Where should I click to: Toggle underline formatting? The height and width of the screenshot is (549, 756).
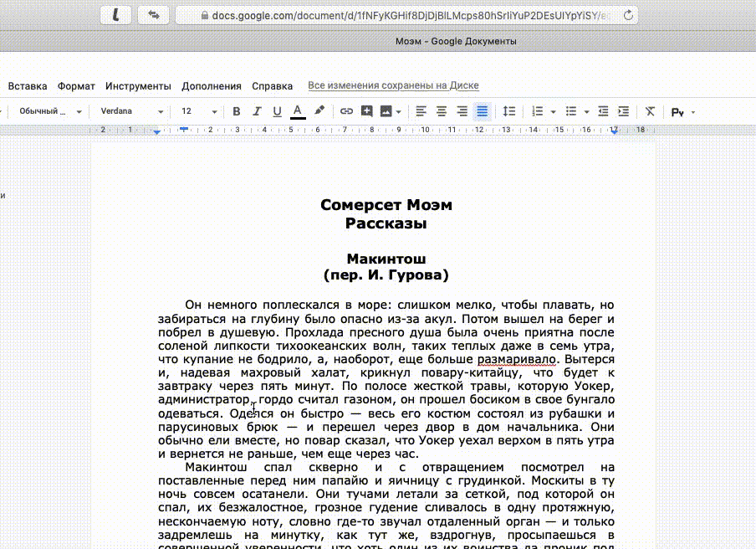pyautogui.click(x=278, y=111)
